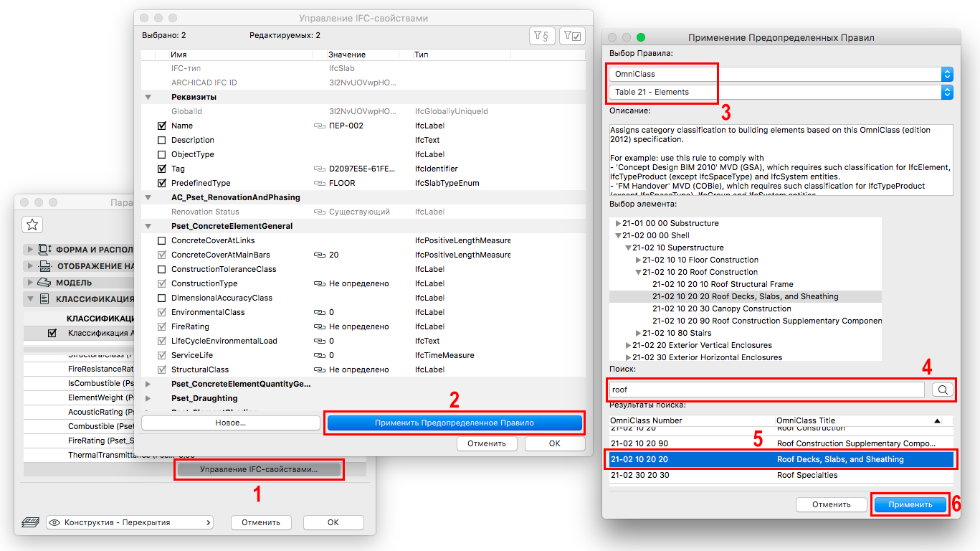Viewport: 980px width, 551px height.
Task: Click the chain icon in the Tag row
Action: (320, 169)
